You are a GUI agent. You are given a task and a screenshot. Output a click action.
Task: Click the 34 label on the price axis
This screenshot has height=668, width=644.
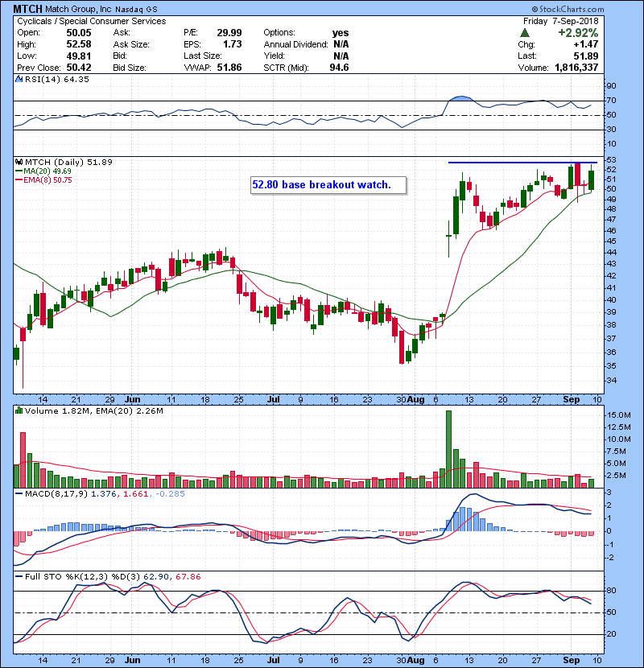tap(611, 380)
